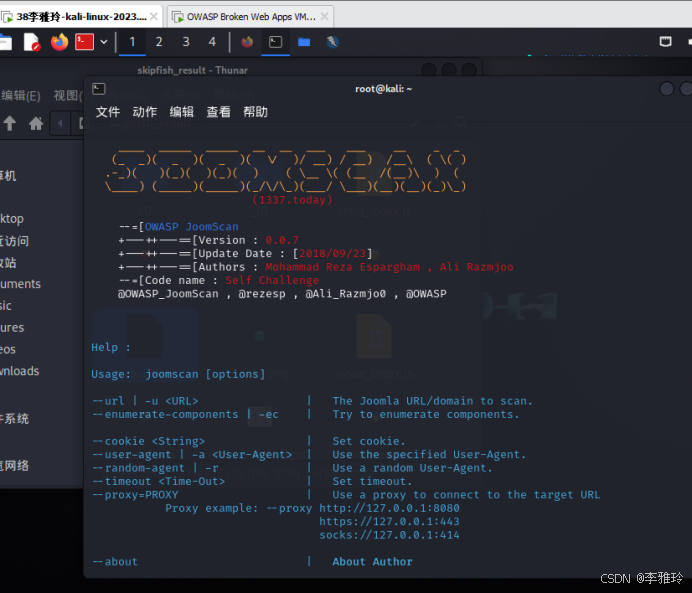The width and height of the screenshot is (692, 593).
Task: Select Documents in Thunar sidebar
Action: click(20, 284)
